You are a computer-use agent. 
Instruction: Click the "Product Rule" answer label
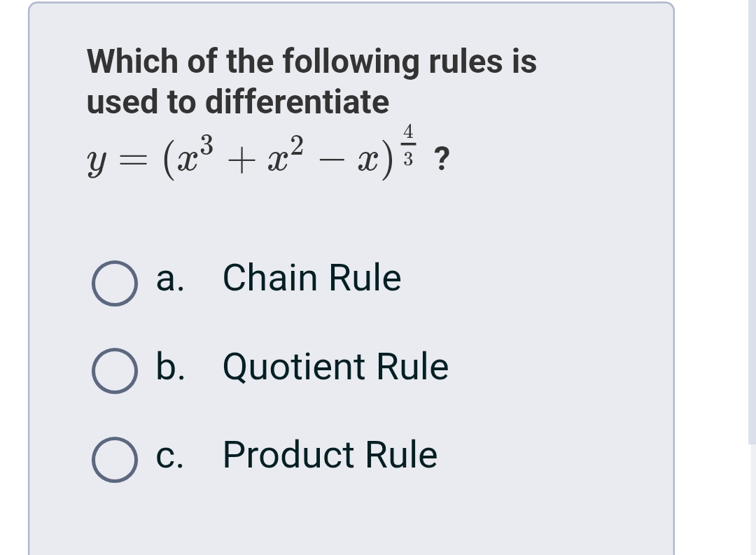[330, 454]
